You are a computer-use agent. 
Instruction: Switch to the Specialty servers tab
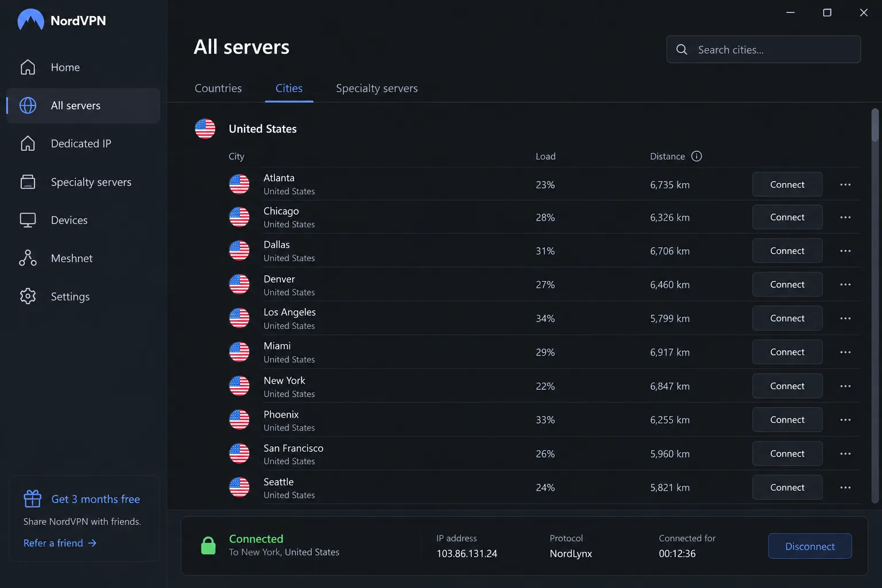point(377,88)
